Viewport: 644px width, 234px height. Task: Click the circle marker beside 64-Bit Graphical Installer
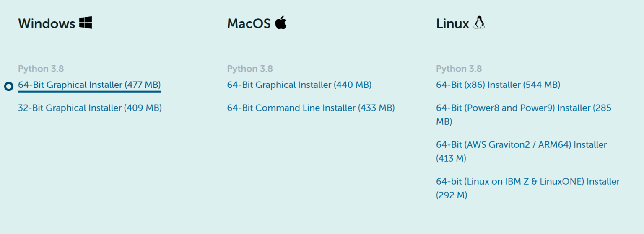tap(9, 86)
